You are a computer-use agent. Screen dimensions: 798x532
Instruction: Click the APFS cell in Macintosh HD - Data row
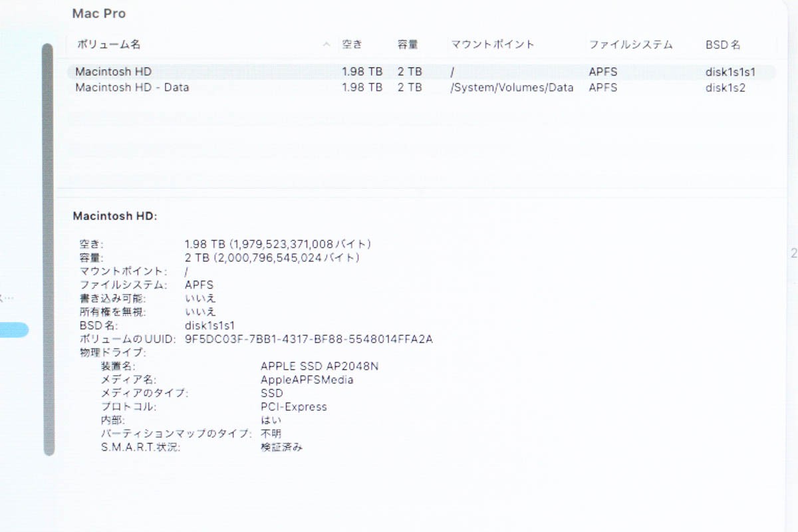pos(603,87)
